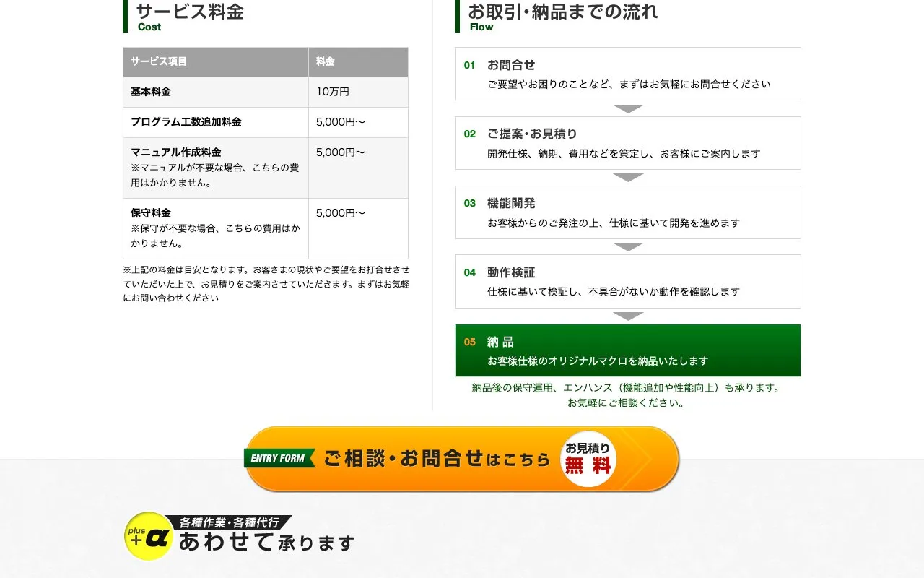The image size is (924, 578).
Task: Click the ※保守が不要な場合 note
Action: [x=215, y=236]
